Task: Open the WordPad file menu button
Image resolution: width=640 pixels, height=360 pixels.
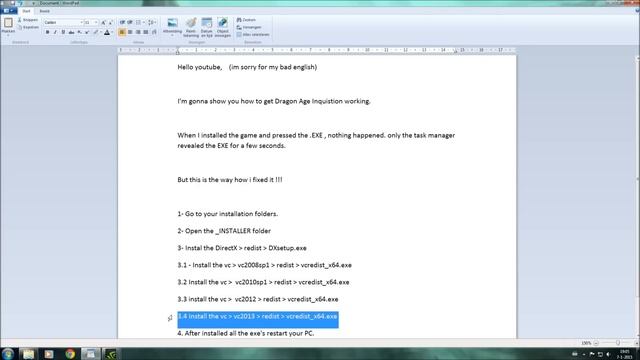Action: [8, 11]
